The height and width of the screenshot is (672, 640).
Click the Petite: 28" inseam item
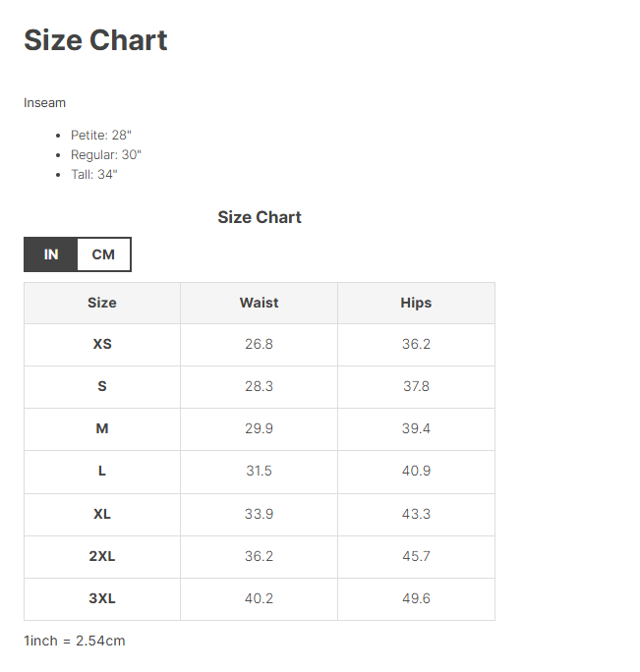pyautogui.click(x=101, y=135)
